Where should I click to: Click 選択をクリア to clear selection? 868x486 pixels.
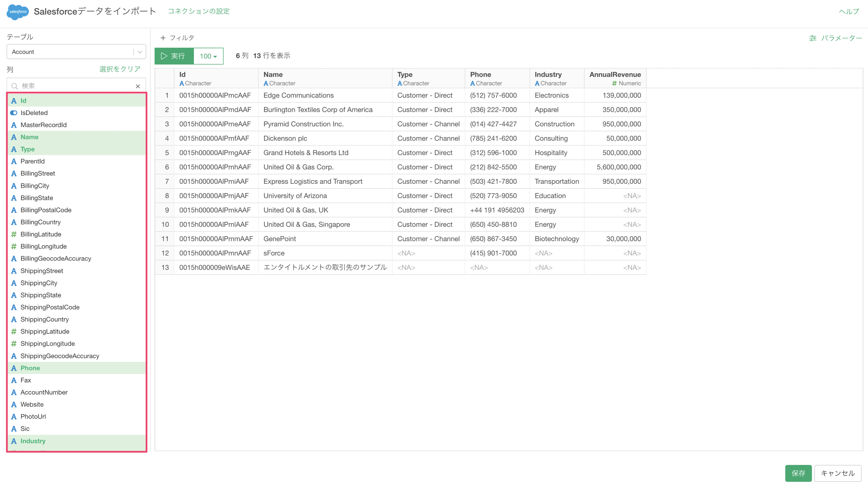[120, 69]
